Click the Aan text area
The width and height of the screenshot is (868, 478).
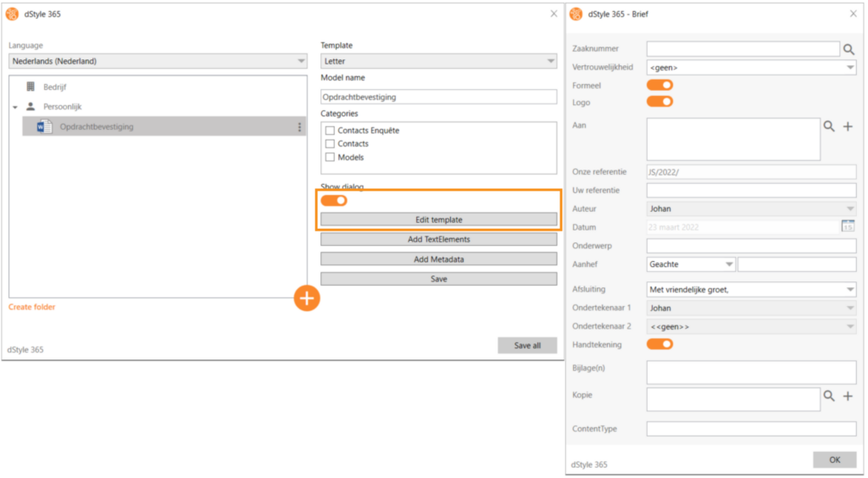tap(733, 139)
